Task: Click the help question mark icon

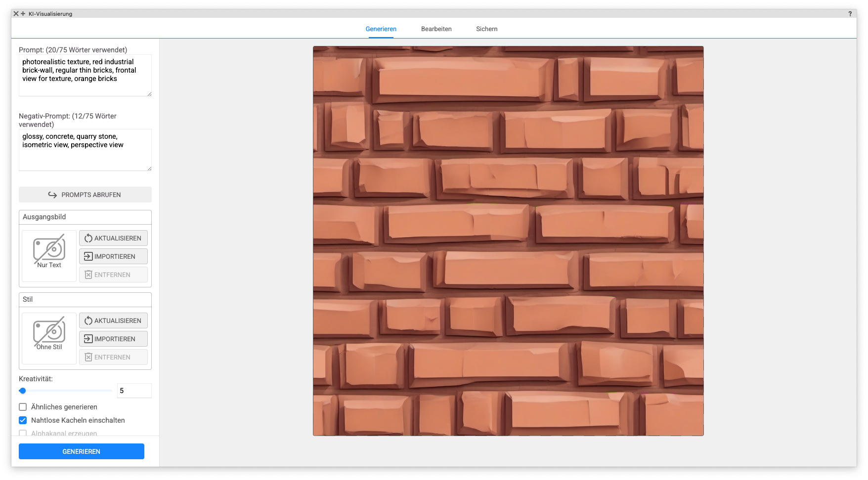Action: (x=850, y=14)
